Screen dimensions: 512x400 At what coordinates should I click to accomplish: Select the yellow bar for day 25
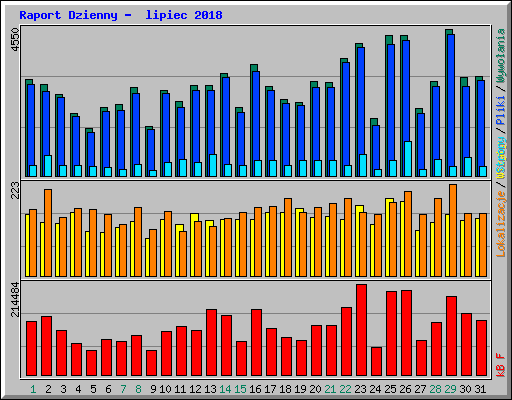[x=388, y=237]
